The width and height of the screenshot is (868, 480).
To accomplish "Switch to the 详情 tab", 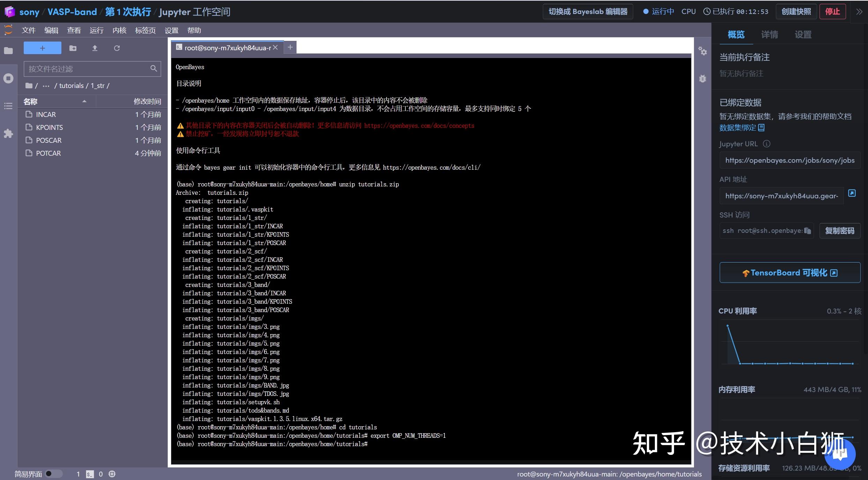I will [x=769, y=35].
